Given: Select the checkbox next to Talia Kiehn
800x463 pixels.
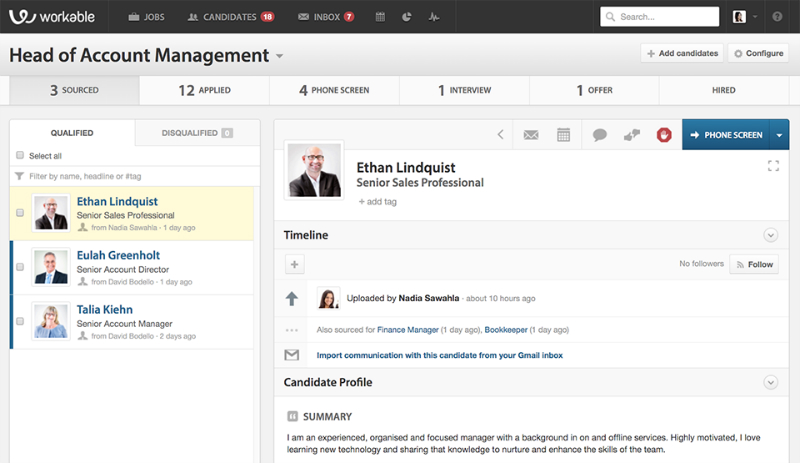Looking at the screenshot, I should point(20,321).
